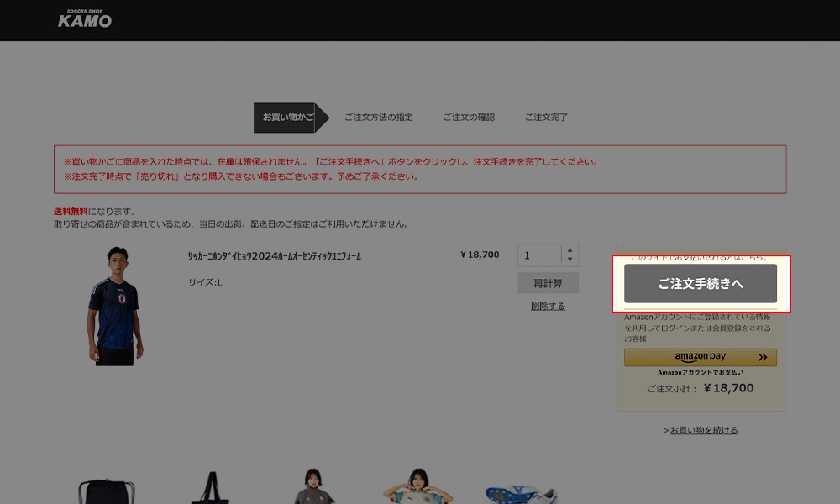The image size is (840, 504).
Task: Open the gray jersey model recommendation
Action: [312, 486]
